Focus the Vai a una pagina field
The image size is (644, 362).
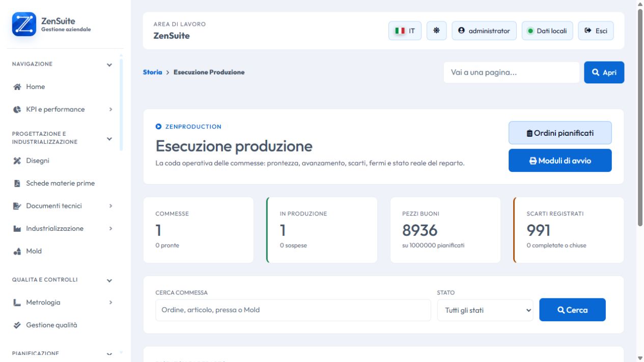point(511,72)
